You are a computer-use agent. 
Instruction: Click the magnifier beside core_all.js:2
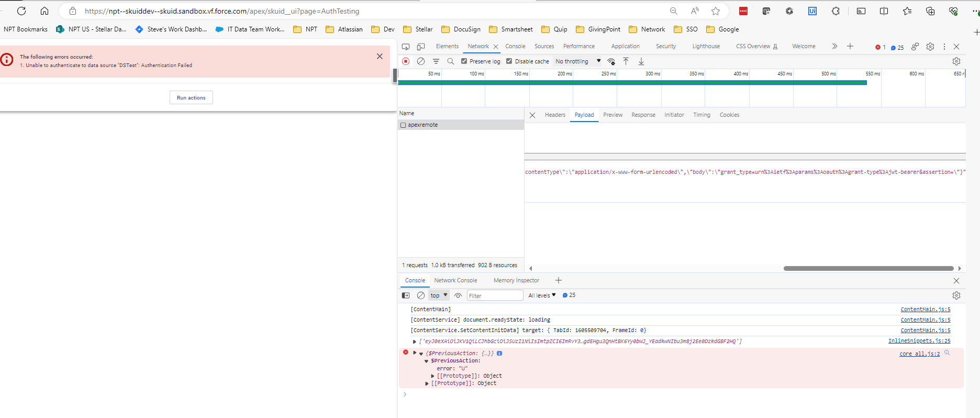coord(947,353)
